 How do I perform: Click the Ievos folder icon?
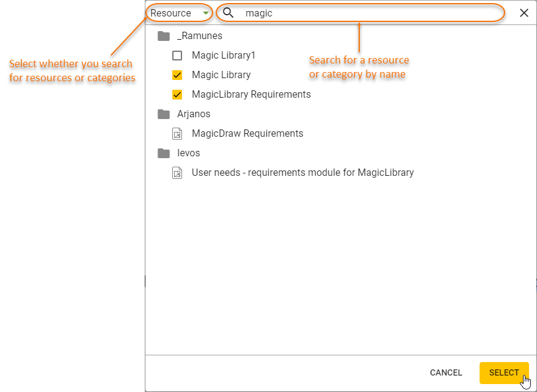164,153
